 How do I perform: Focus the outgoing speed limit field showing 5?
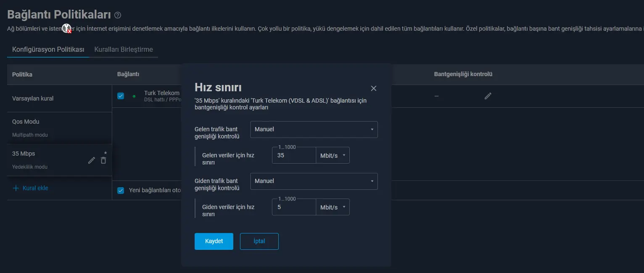[x=294, y=207]
